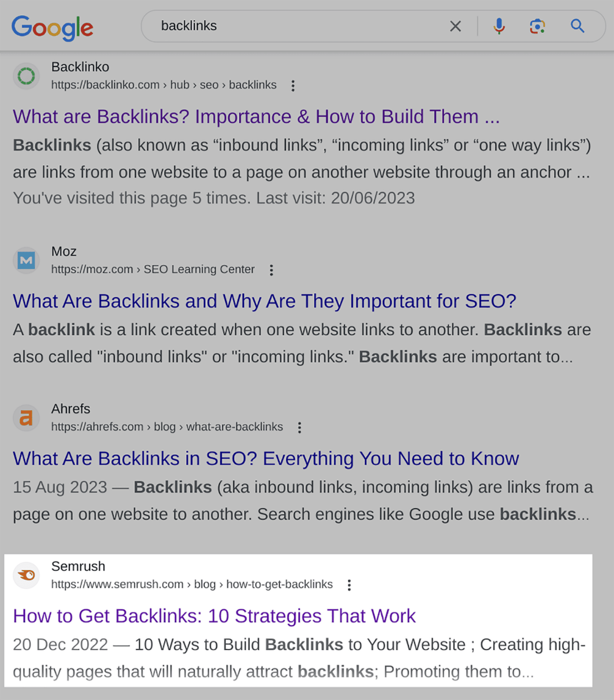The height and width of the screenshot is (700, 614).
Task: Open "How to Get Backlinks: 10 Strategies That Work"
Action: pos(214,616)
